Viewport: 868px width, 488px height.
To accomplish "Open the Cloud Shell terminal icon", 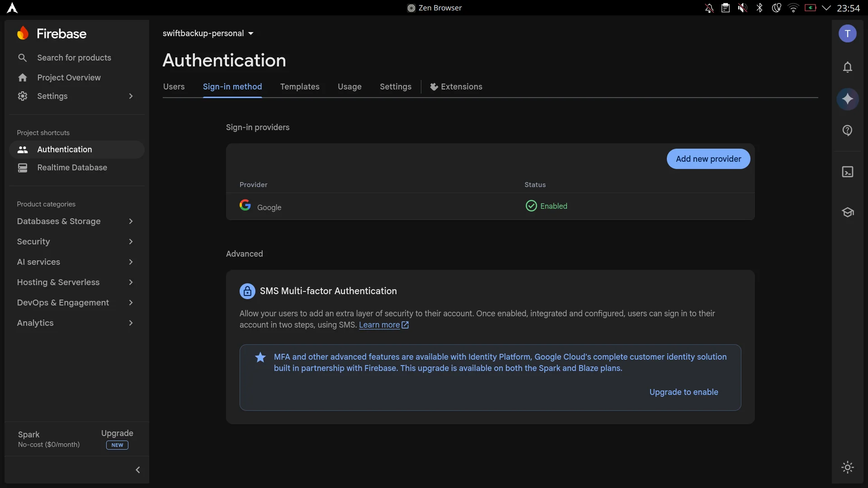I will 848,172.
